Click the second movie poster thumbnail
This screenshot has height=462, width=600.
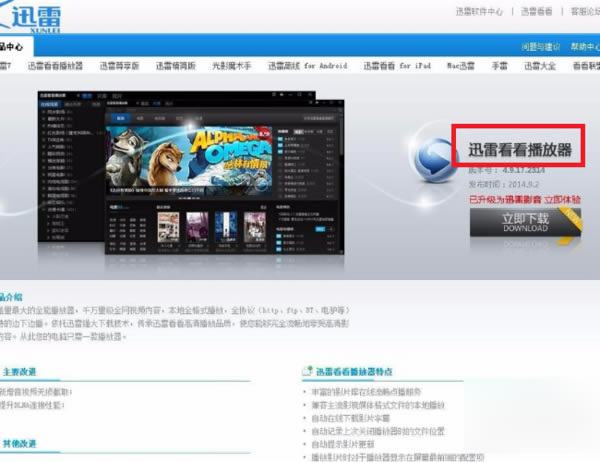tap(197, 227)
